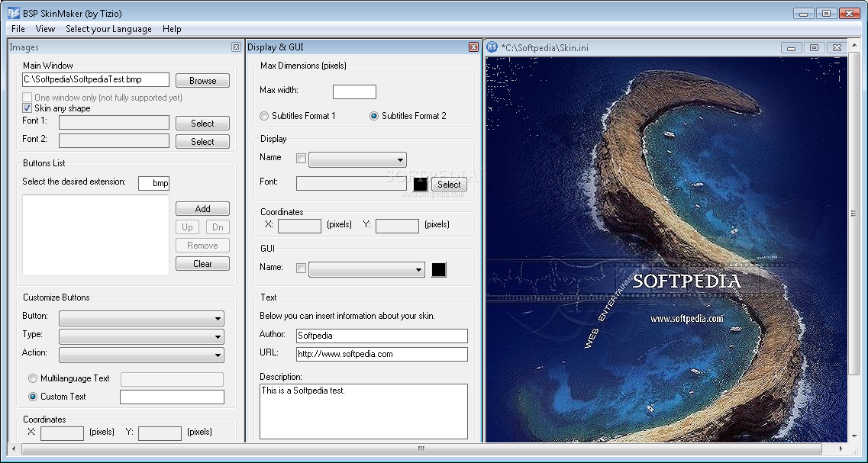Maximize the BSP SkinMaker main window
868x463 pixels.
(x=826, y=13)
